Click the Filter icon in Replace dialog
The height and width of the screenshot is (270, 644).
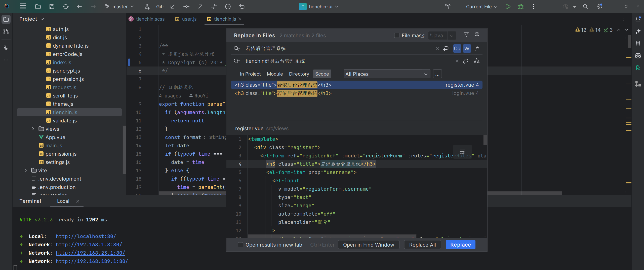pos(466,35)
